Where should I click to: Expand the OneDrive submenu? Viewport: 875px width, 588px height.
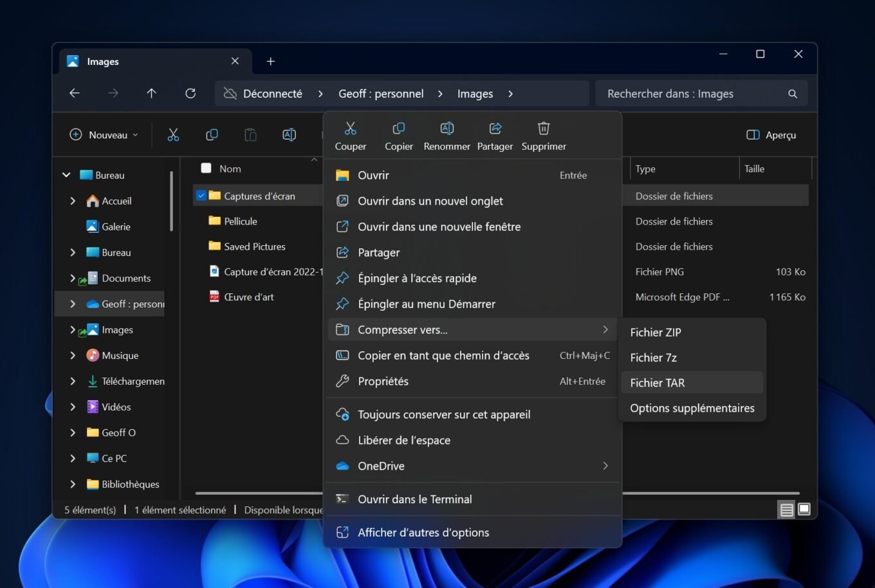(605, 466)
